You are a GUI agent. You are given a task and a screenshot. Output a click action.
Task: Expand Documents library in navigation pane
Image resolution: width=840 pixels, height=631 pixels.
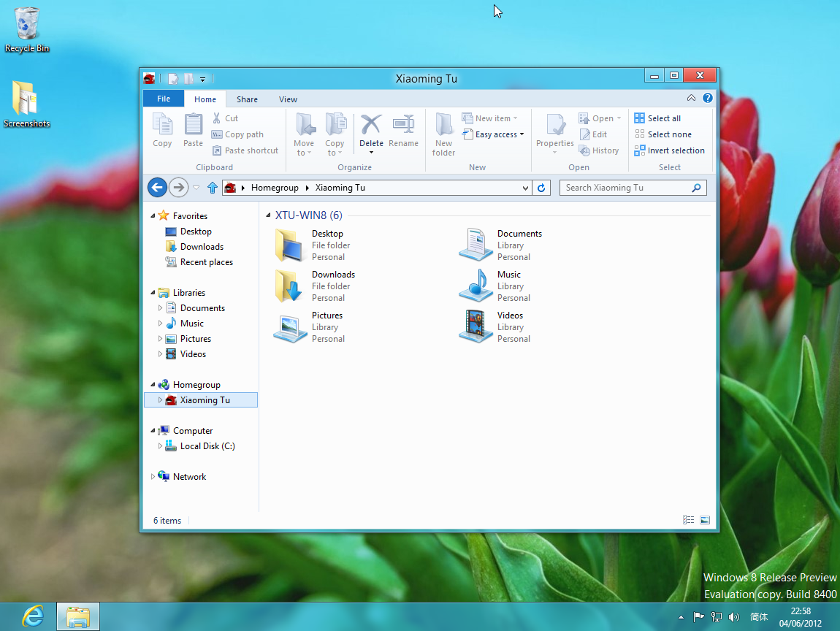160,308
